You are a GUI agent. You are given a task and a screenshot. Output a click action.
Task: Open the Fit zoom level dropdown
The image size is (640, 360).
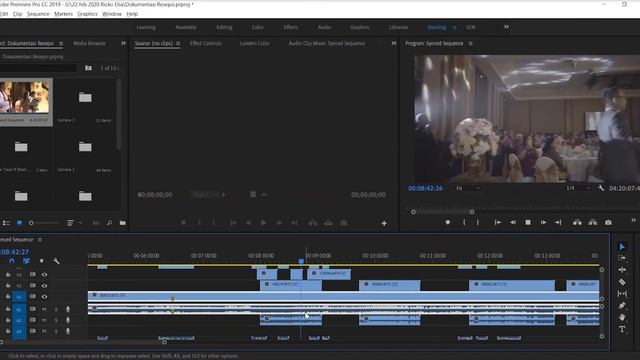coord(468,188)
